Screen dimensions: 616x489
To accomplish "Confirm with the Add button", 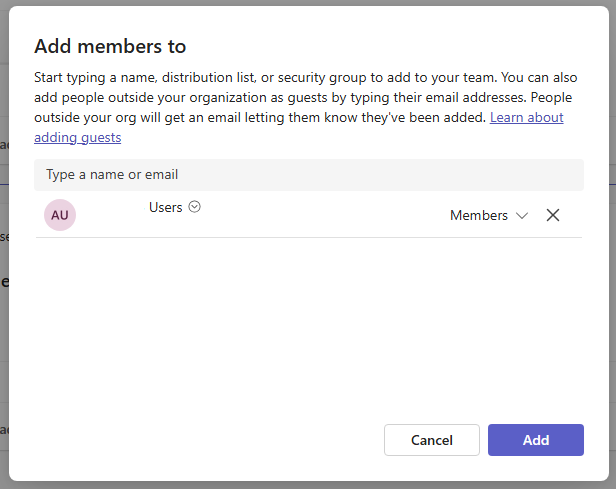I will (535, 440).
